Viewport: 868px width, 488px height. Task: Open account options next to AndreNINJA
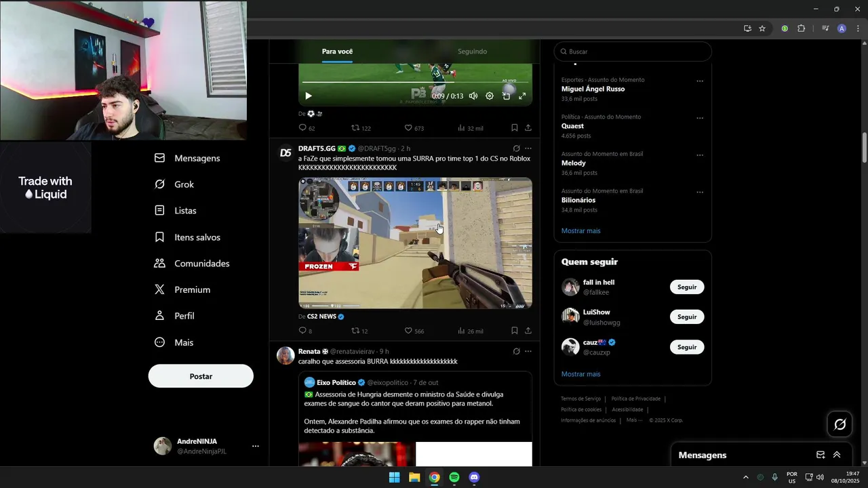[x=256, y=446]
